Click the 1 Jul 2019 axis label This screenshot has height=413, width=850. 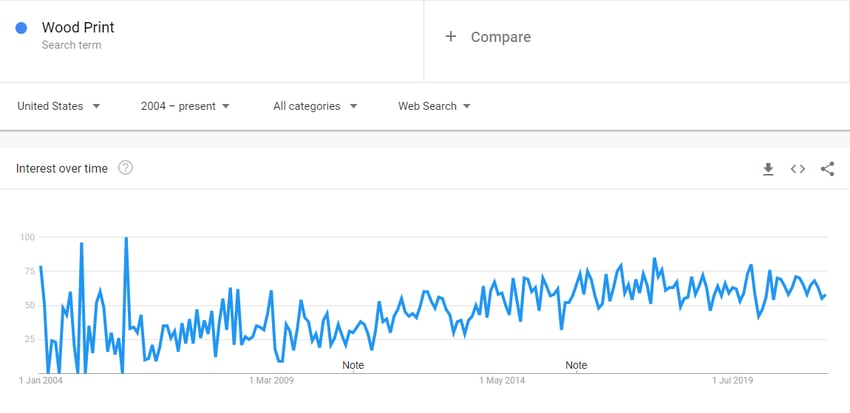[732, 380]
